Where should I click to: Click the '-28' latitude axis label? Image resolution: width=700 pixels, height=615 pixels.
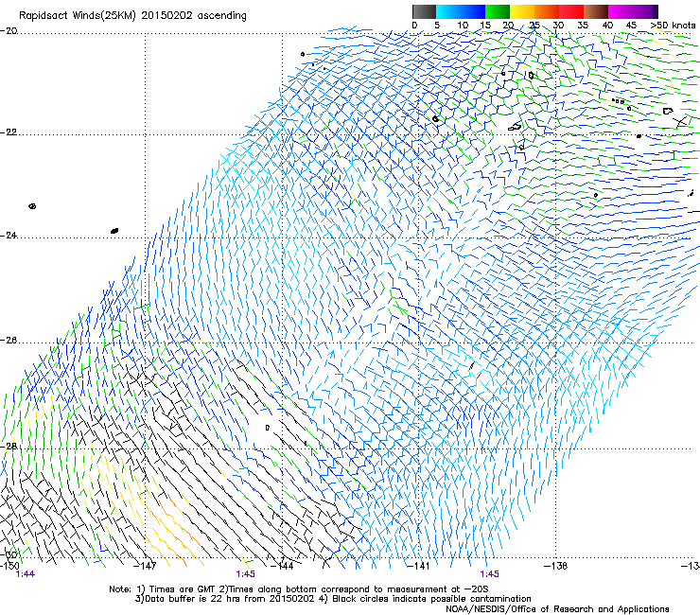9,447
